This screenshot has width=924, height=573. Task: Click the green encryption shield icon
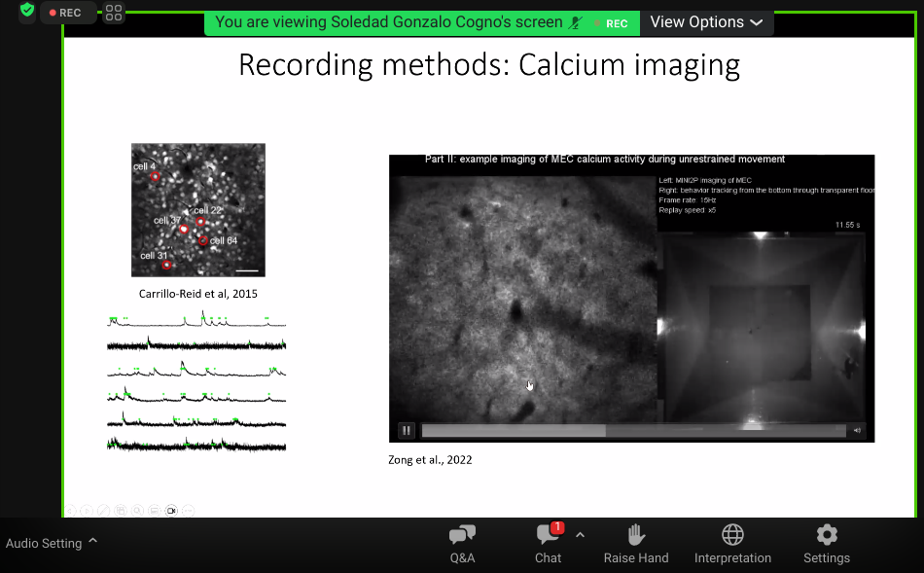click(x=27, y=12)
